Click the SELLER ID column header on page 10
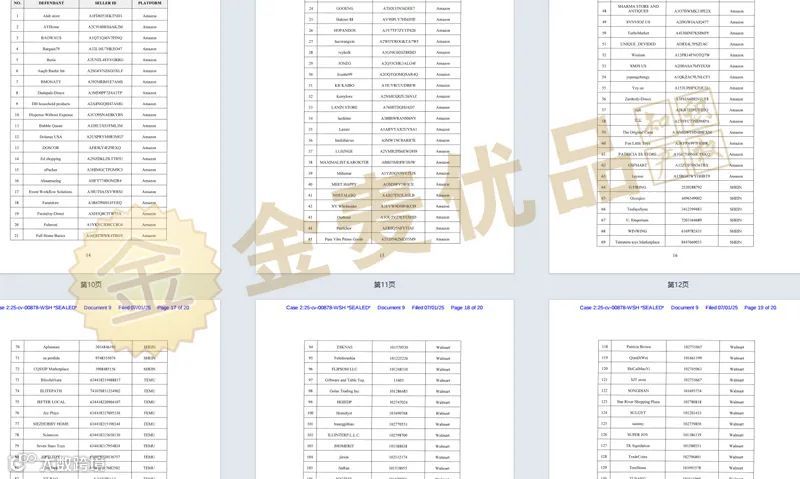Viewport: 800px width, 479px height. point(106,3)
